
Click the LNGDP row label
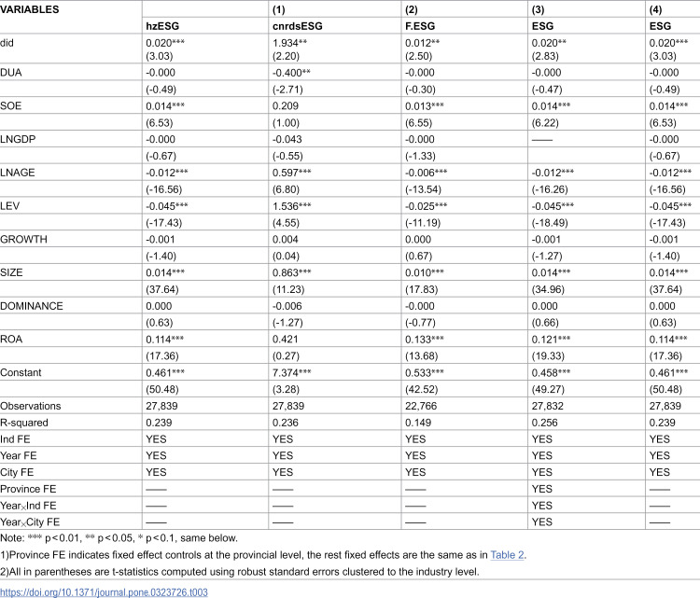click(18, 139)
